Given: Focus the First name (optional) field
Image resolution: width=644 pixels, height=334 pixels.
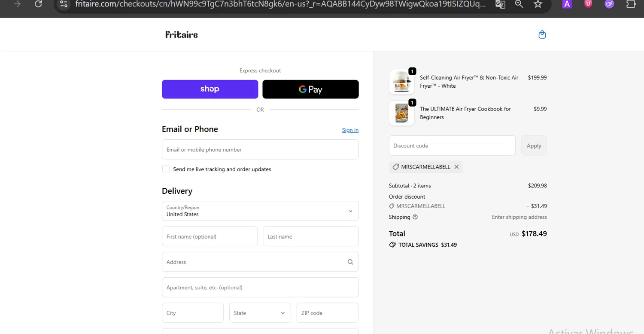Looking at the screenshot, I should (x=210, y=236).
